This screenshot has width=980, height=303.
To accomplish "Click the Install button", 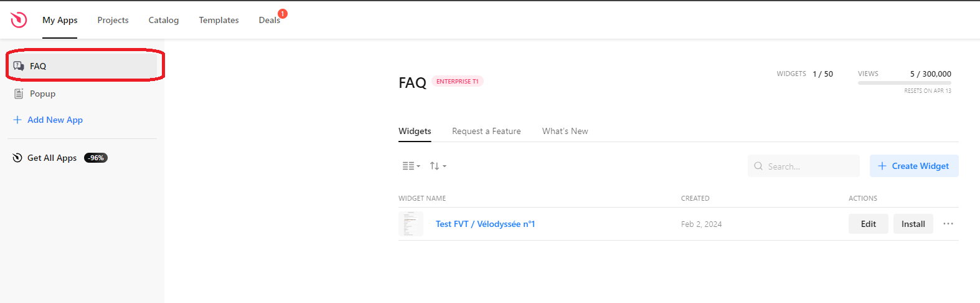I will 913,224.
